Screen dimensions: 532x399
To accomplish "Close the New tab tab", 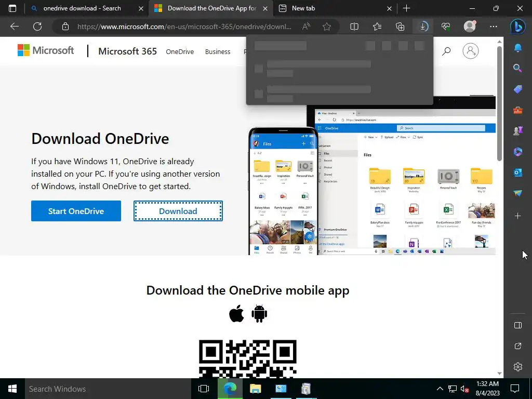I will (390, 8).
